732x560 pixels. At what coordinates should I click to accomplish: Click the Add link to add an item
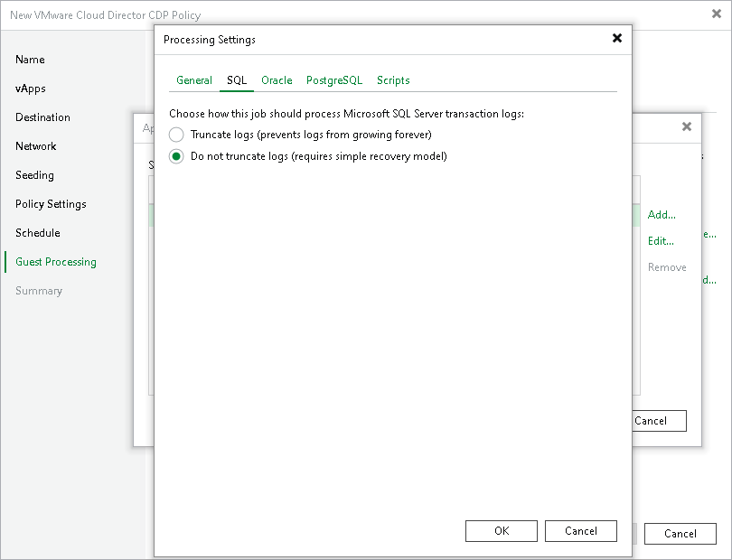point(661,215)
